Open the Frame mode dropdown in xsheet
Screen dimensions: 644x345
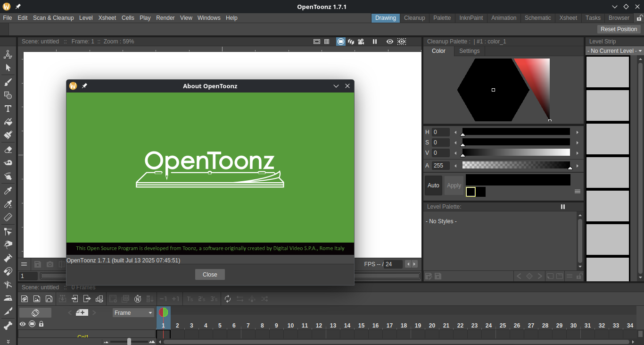point(133,312)
